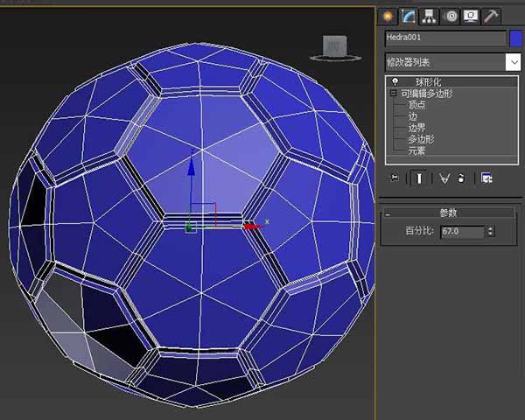This screenshot has width=525, height=420.
Task: Toggle the 球形化 modifier lightbulb
Action: tap(395, 81)
